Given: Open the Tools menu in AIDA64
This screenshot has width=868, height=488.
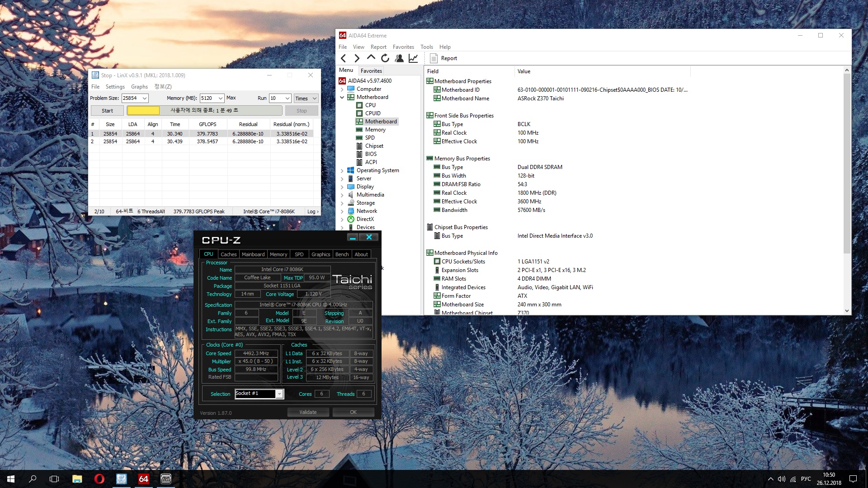Looking at the screenshot, I should pyautogui.click(x=426, y=47).
